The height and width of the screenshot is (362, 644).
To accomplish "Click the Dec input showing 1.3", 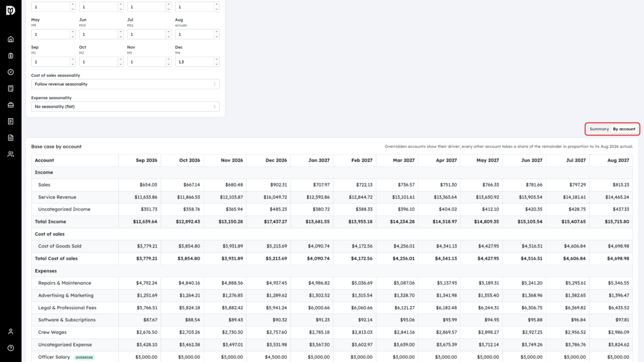I will pos(195,62).
